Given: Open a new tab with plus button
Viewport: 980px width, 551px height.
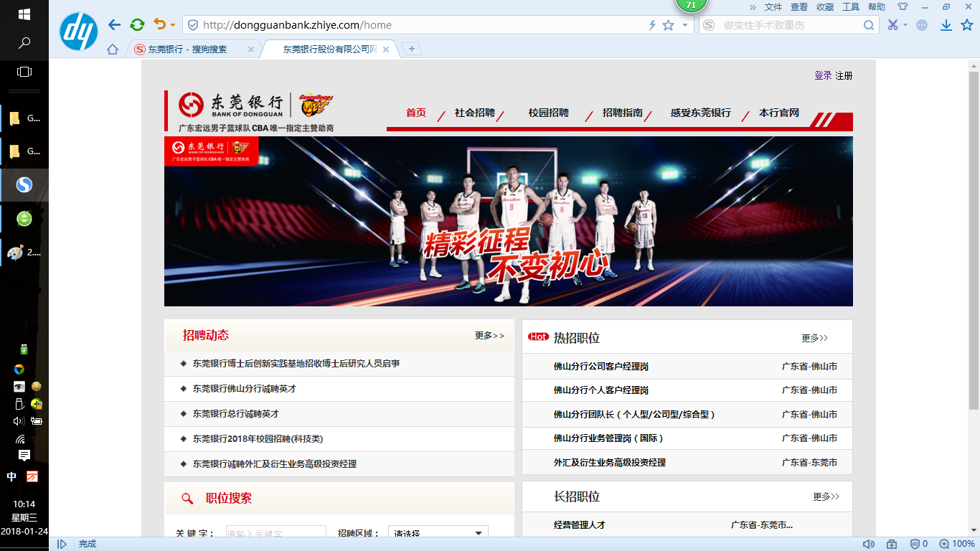Looking at the screenshot, I should [x=412, y=49].
